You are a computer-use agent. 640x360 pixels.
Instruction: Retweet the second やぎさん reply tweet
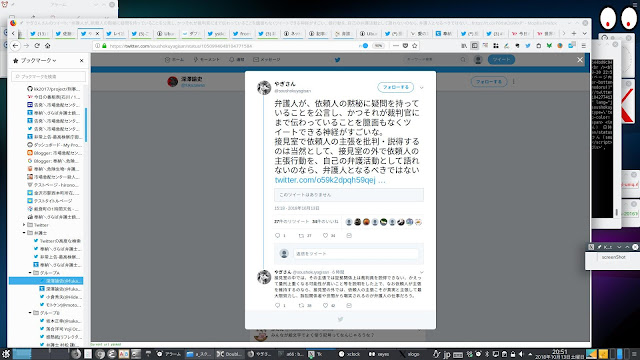(302, 305)
